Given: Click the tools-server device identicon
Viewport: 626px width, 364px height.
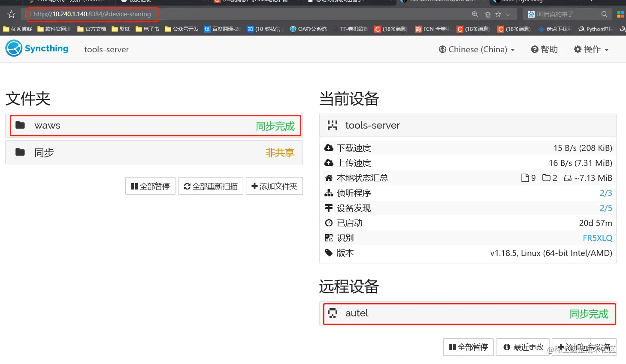Looking at the screenshot, I should 333,125.
